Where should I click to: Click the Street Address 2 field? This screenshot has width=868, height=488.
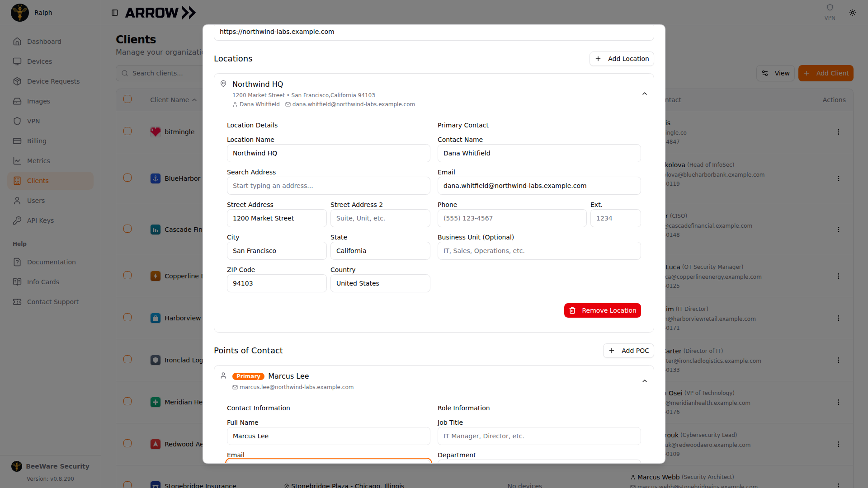380,218
